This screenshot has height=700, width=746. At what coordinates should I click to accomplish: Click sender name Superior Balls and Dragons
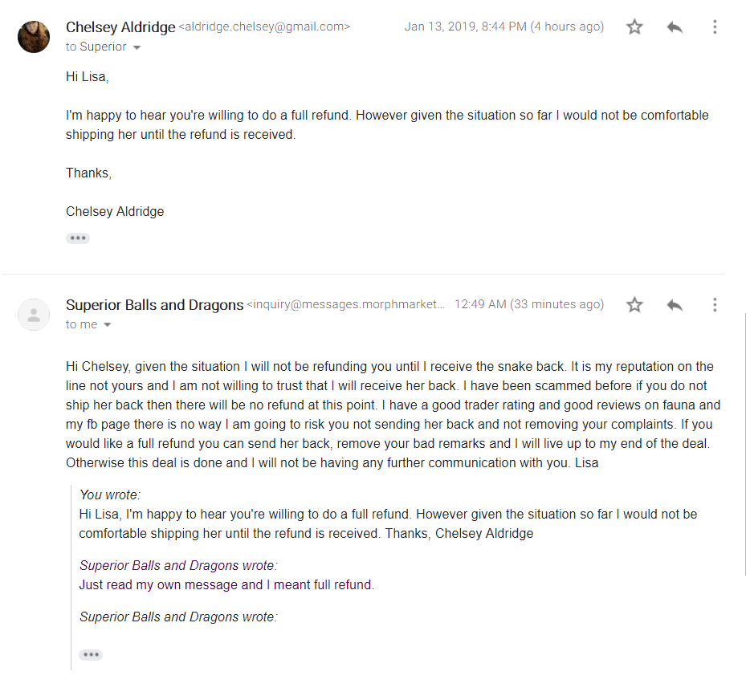coord(155,305)
